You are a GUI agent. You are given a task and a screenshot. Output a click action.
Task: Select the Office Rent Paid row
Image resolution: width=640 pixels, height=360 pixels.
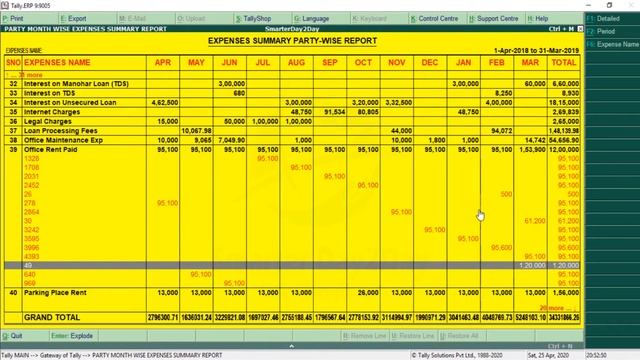click(x=292, y=150)
